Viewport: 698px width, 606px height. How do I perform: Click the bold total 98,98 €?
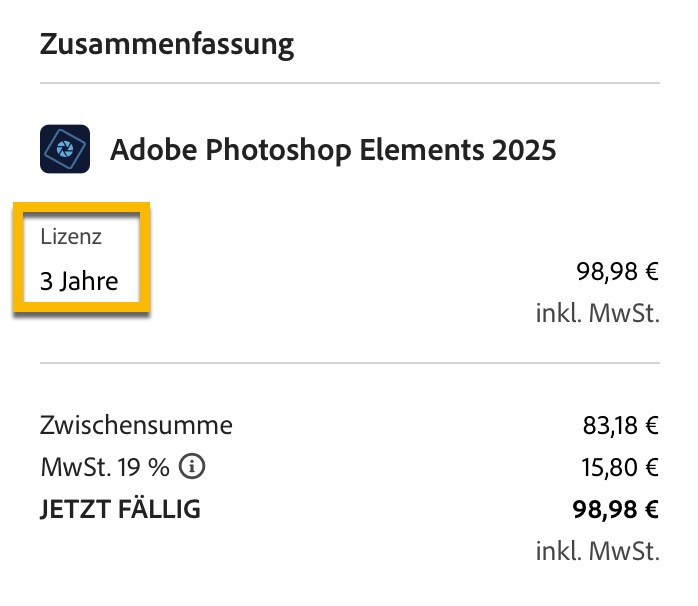(x=616, y=509)
